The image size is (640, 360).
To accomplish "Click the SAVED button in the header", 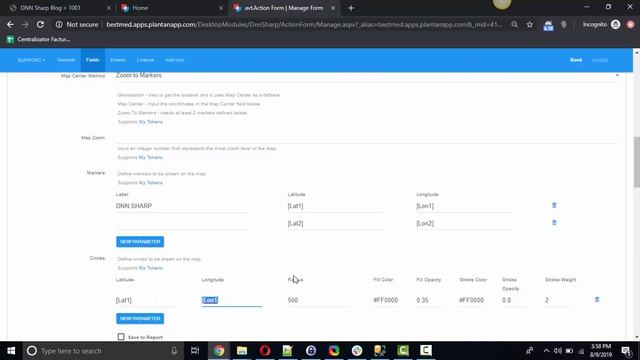I will click(600, 60).
